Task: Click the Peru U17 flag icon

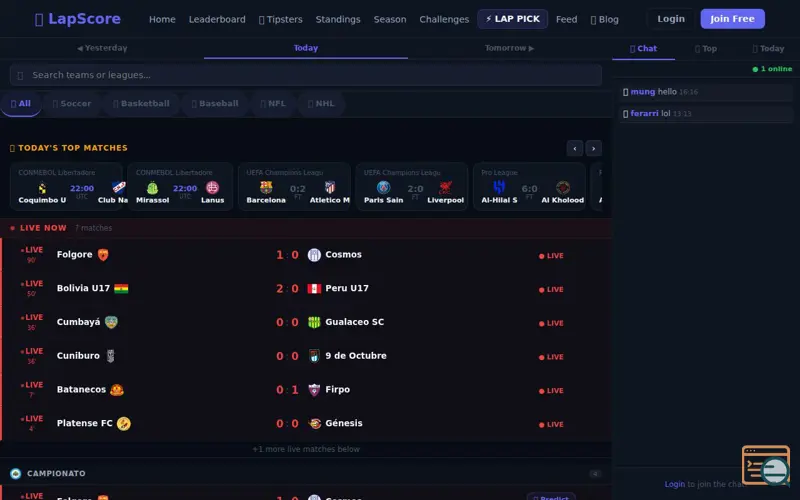Action: tap(314, 289)
